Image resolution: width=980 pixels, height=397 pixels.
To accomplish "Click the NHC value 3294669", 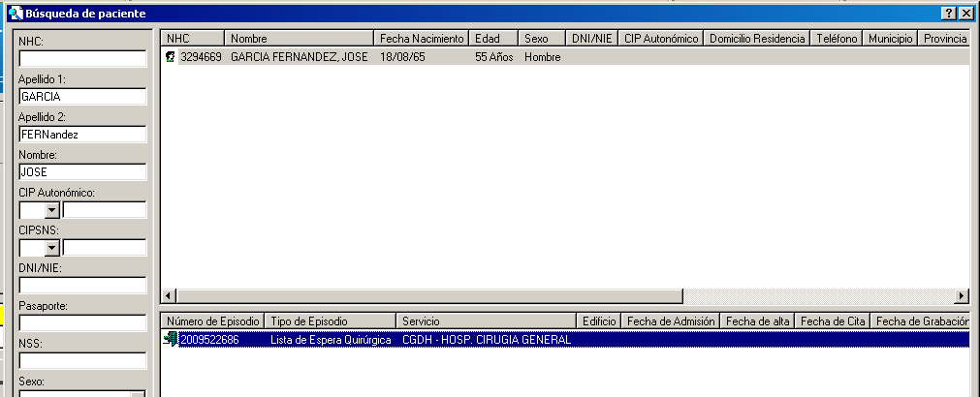I will pos(201,57).
